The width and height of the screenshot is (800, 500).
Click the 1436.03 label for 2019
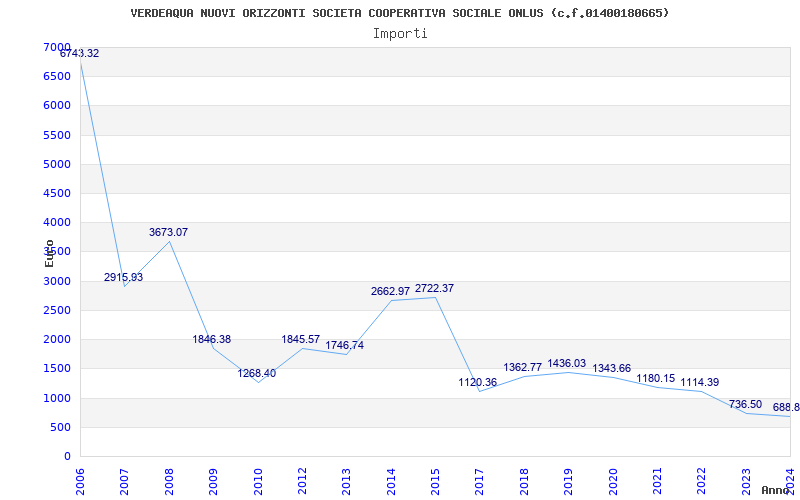click(x=567, y=363)
